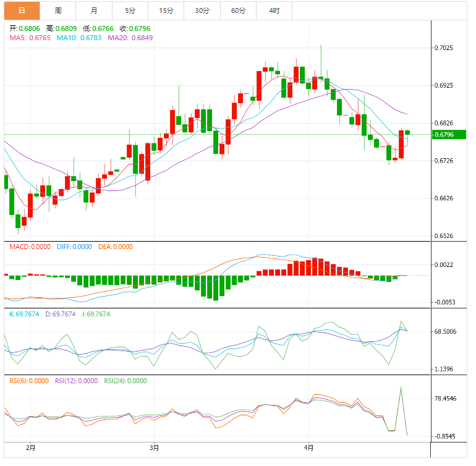Viewport: 476px width, 466px height.
Task: Click the MA5 moving average label
Action: [29, 38]
